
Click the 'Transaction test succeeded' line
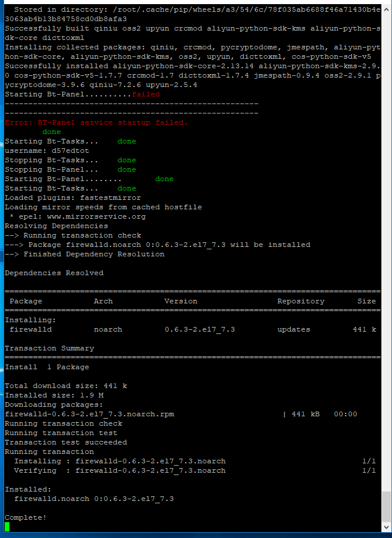coord(65,442)
